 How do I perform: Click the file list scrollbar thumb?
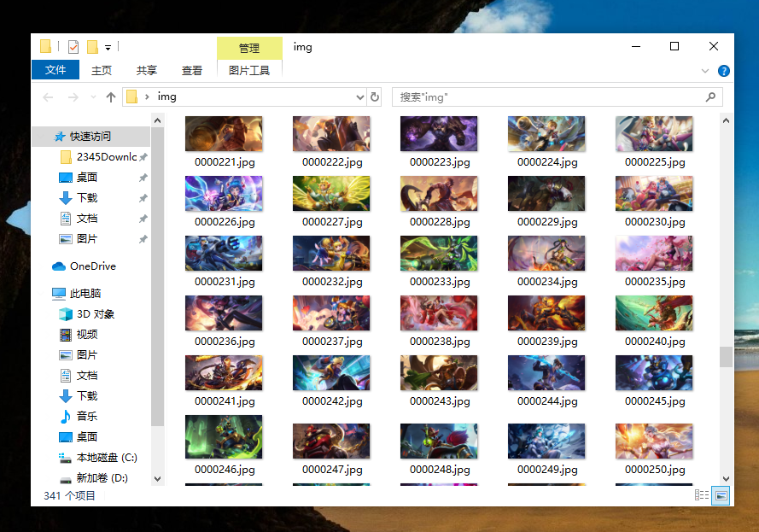(726, 357)
